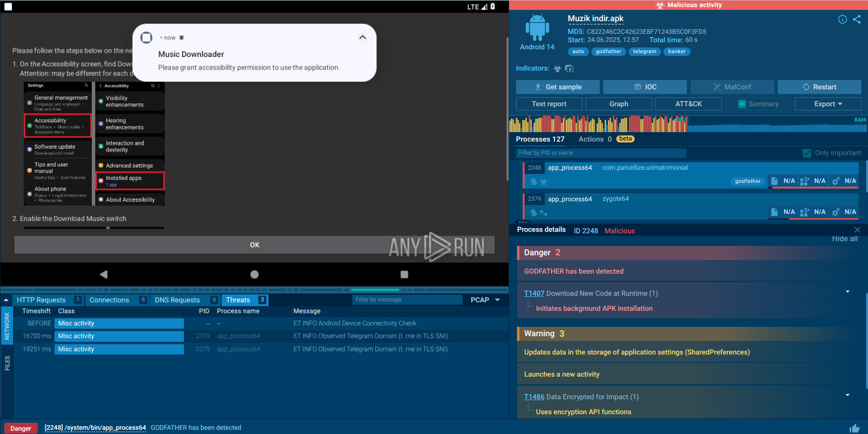This screenshot has width=868, height=434.
Task: Click the CPU/RAM activity timeline graph
Action: point(687,125)
